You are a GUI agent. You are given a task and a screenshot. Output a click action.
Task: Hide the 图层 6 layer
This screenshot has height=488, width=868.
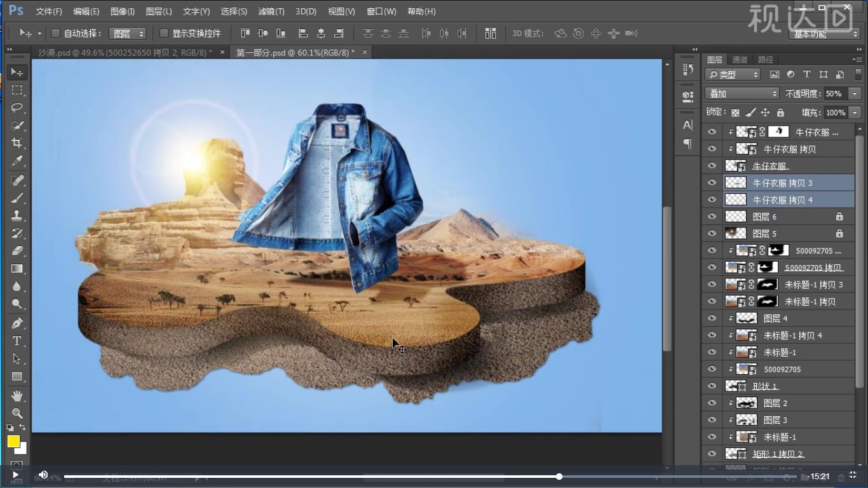tap(712, 217)
